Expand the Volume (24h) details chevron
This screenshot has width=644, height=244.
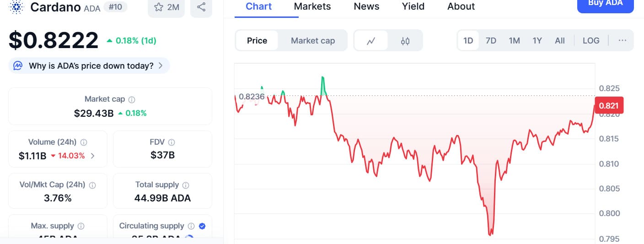(93, 156)
